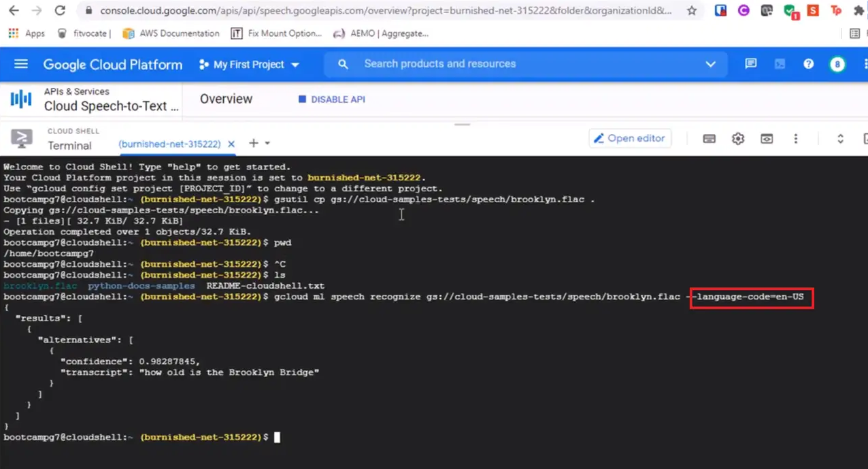The width and height of the screenshot is (868, 469).
Task: Open the notifications badge showing 8
Action: pyautogui.click(x=837, y=65)
